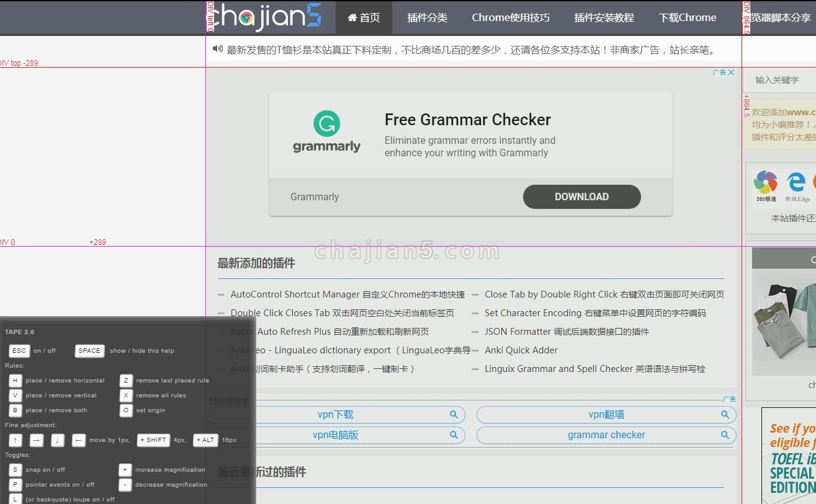Click search icon in vpn翻墙 box
Screen dimensions: 816x504
tap(725, 415)
